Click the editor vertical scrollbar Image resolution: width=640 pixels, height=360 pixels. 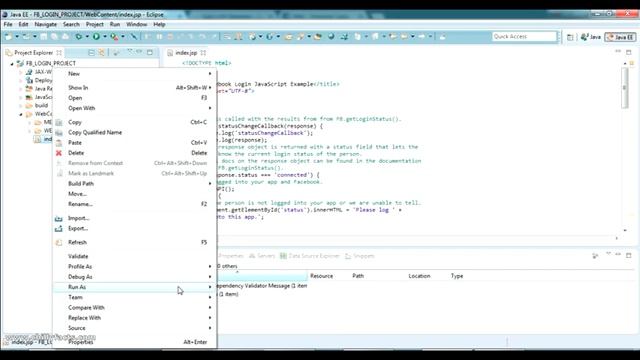pos(624,88)
